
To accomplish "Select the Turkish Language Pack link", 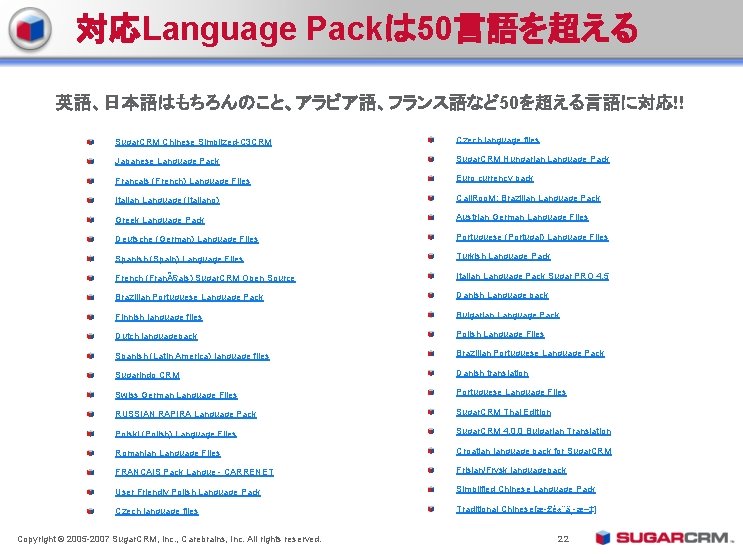I will [x=503, y=256].
